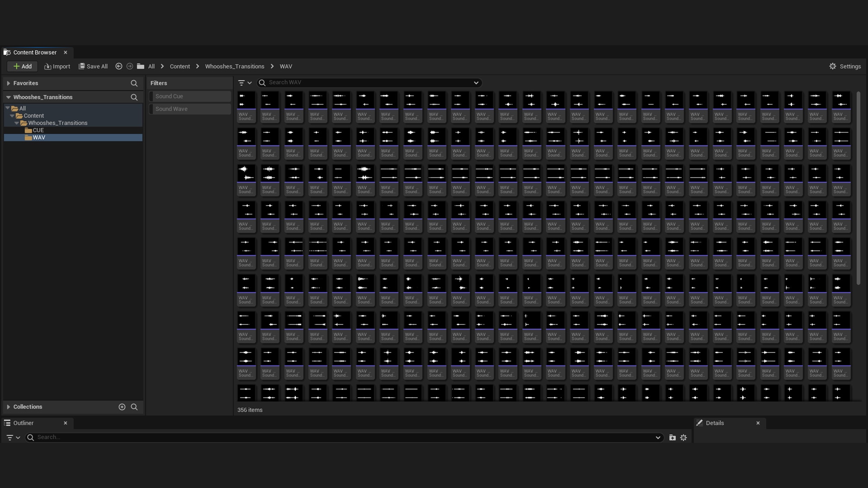Click the search icon next to Favorites
Viewport: 868px width, 488px height.
tap(134, 83)
